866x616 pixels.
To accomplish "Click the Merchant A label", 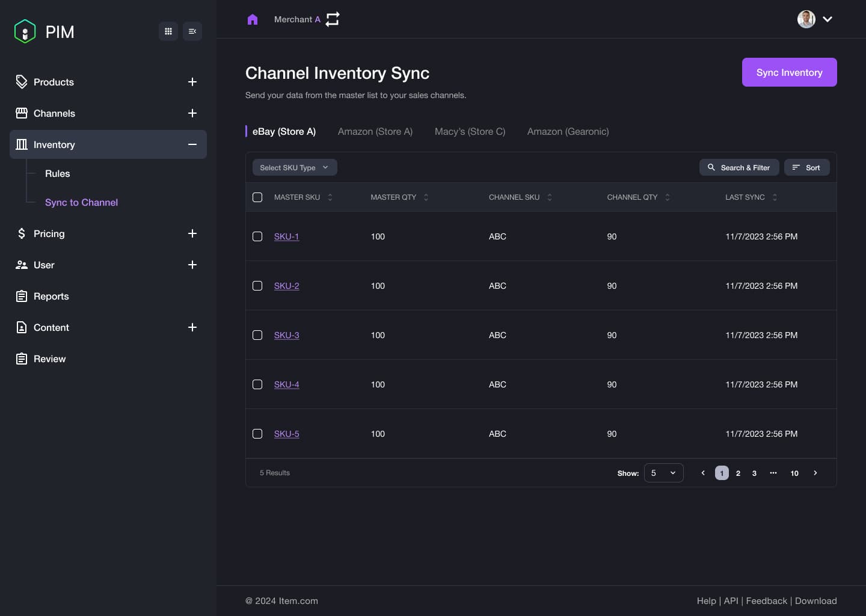I will click(x=297, y=19).
